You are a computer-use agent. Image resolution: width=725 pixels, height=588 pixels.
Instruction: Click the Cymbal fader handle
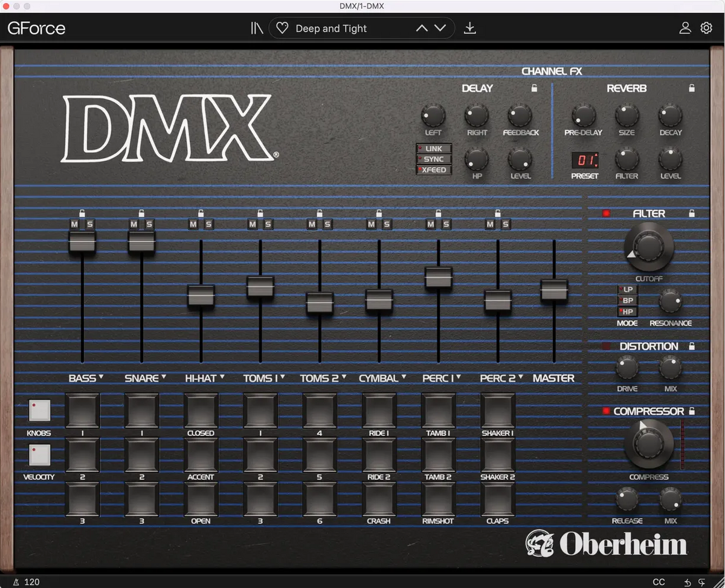pos(379,299)
